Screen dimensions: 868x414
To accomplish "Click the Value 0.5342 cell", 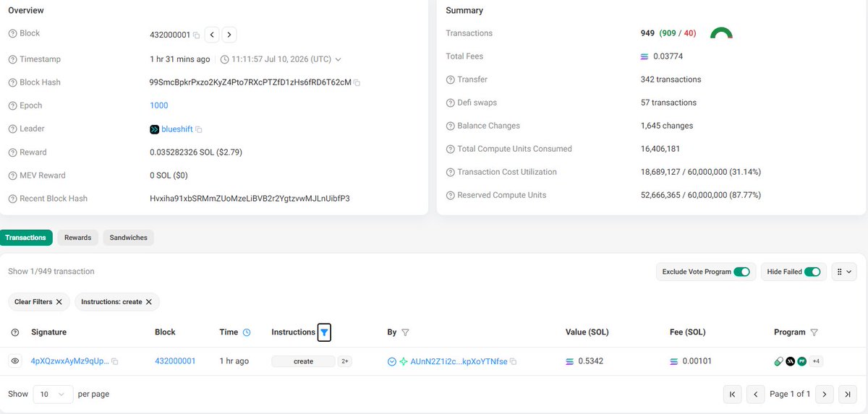I will click(x=590, y=361).
